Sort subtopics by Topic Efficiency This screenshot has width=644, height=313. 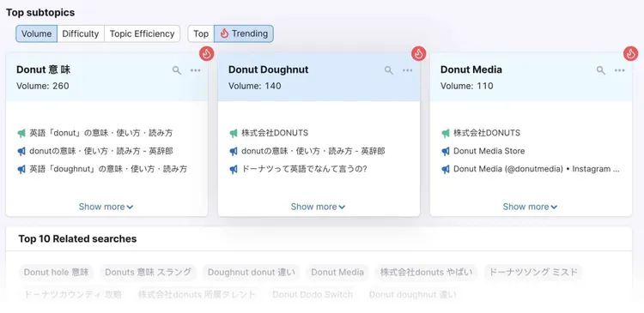(142, 33)
